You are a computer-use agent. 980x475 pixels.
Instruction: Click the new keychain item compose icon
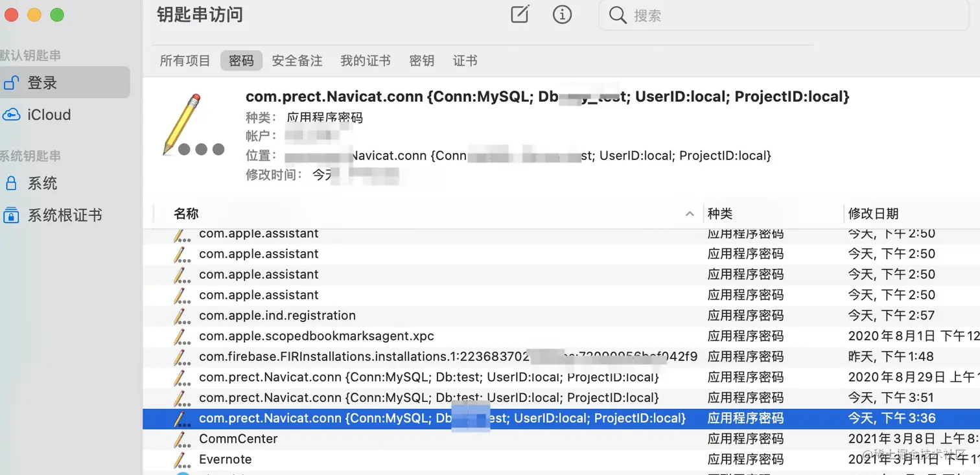point(520,14)
